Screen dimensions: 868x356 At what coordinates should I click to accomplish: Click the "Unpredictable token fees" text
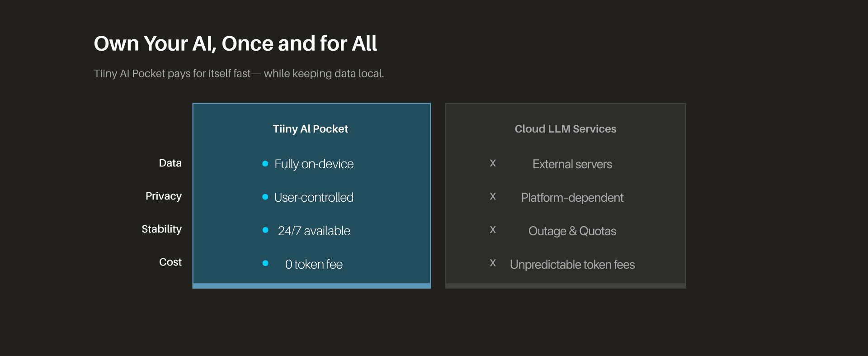tap(572, 265)
